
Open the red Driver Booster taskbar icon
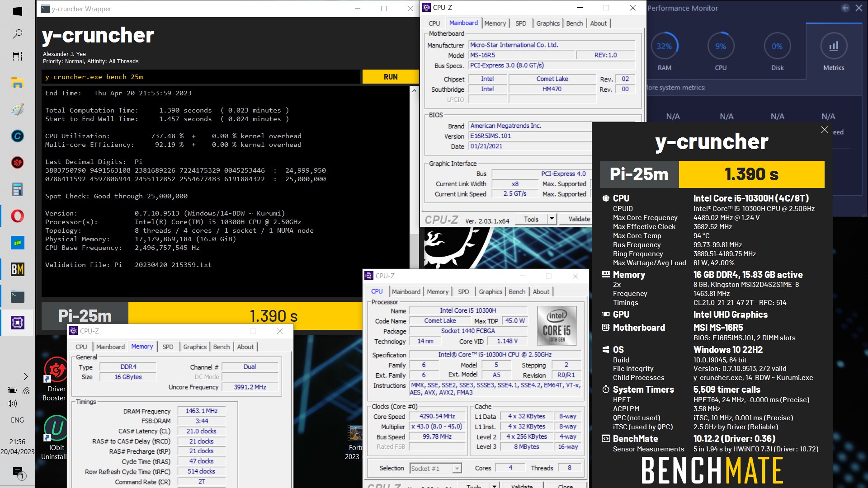18,163
